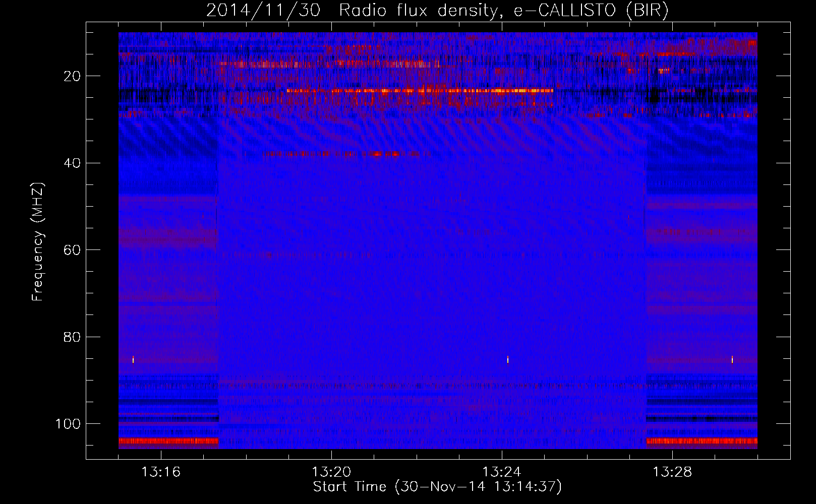
Task: Click the 13:20 time tick label
Action: click(331, 472)
